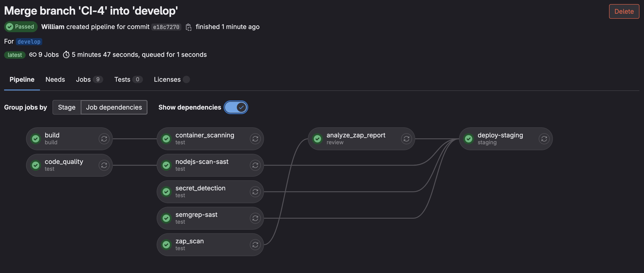This screenshot has height=273, width=644.
Task: Click the '9 Jobs' text
Action: click(x=48, y=55)
